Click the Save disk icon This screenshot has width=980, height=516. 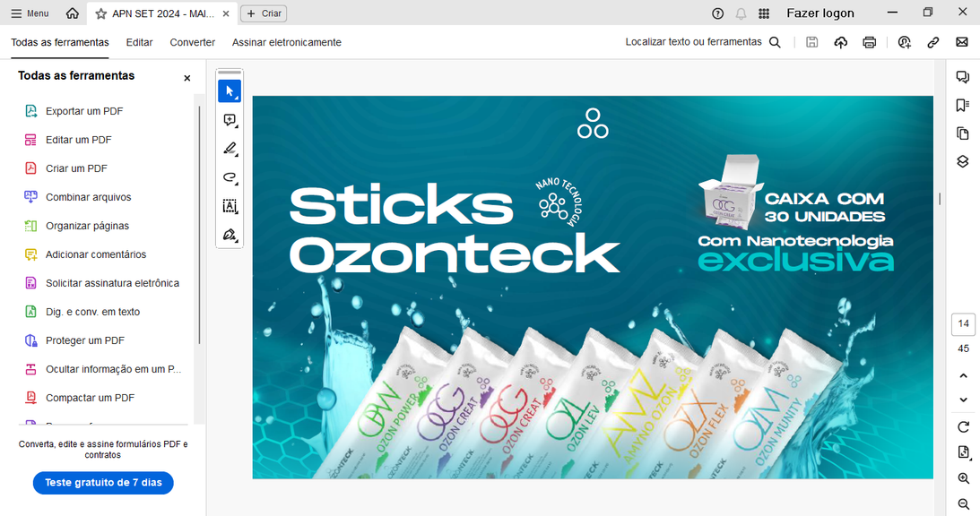(x=811, y=42)
